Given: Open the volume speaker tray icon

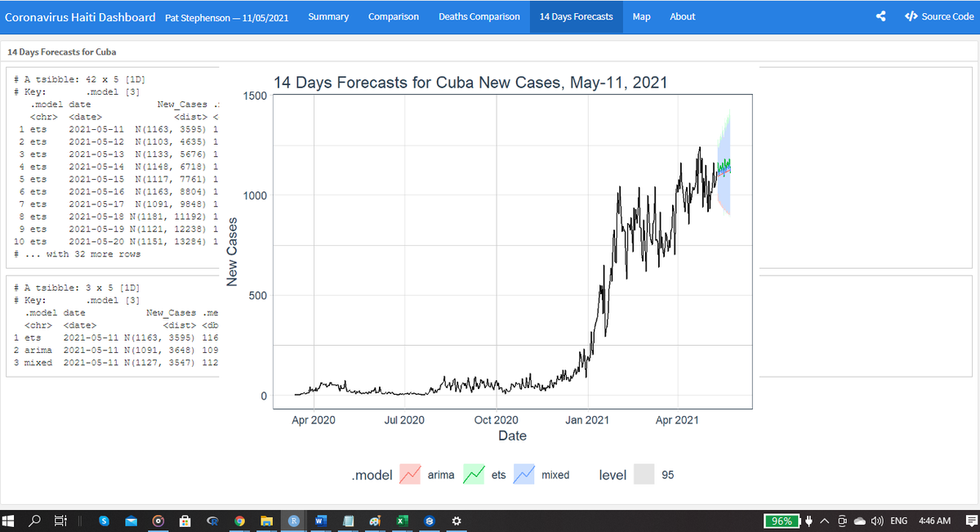Looking at the screenshot, I should (877, 521).
